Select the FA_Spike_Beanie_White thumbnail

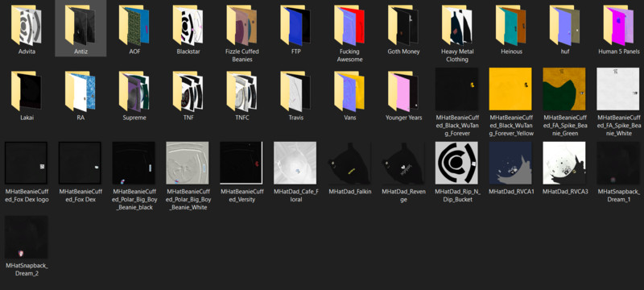(618, 89)
